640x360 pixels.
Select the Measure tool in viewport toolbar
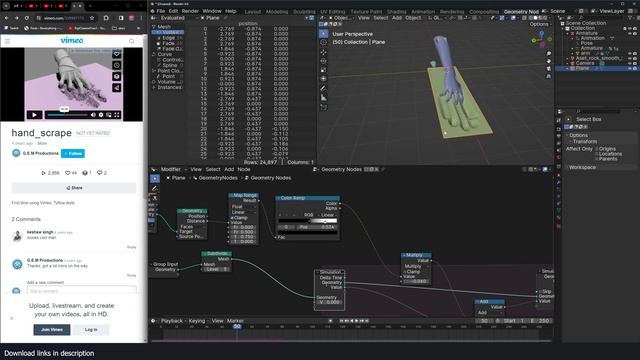pyautogui.click(x=323, y=98)
